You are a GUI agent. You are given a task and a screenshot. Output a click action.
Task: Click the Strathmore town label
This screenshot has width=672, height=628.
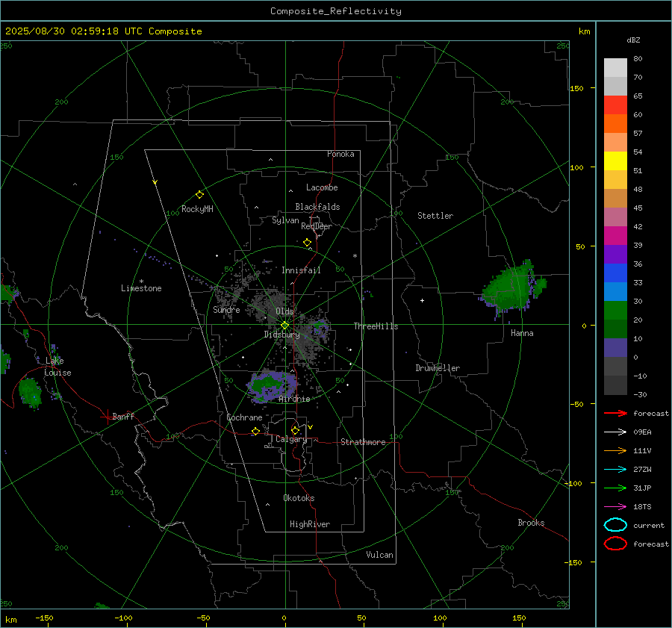click(363, 442)
